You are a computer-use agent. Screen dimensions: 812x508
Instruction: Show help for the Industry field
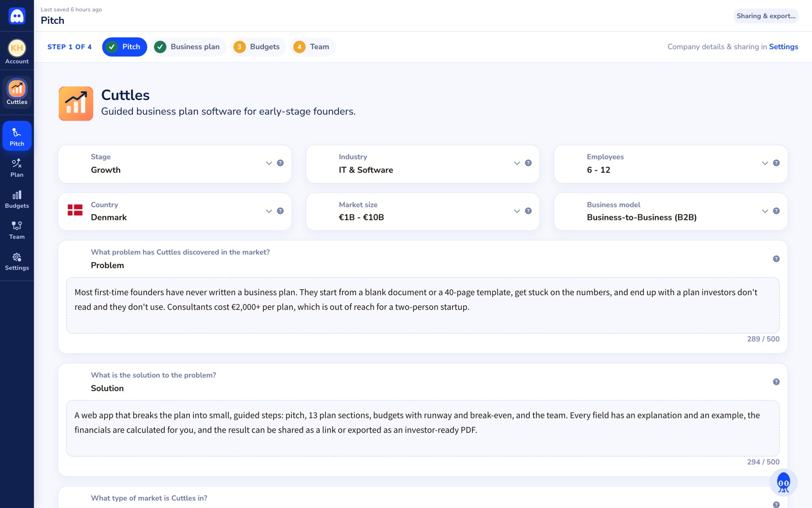pos(528,163)
